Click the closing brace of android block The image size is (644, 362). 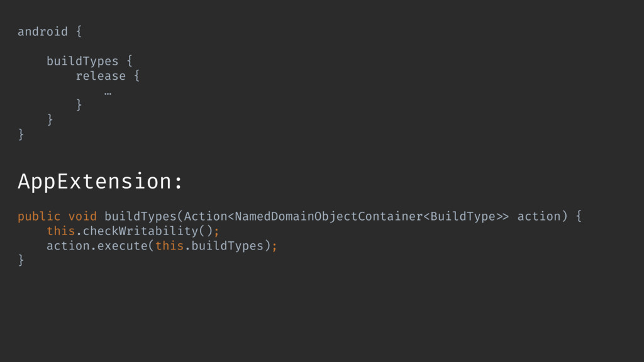coord(21,134)
